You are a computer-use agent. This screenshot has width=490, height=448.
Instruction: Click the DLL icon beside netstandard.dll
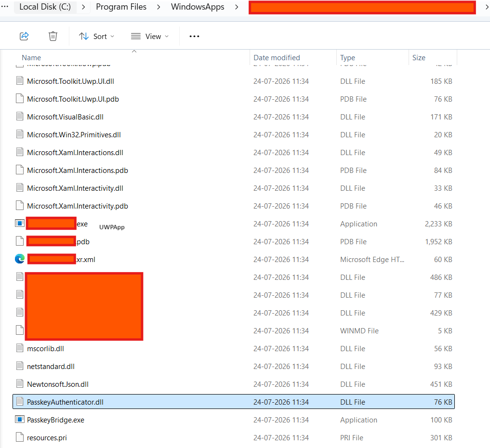[20, 366]
